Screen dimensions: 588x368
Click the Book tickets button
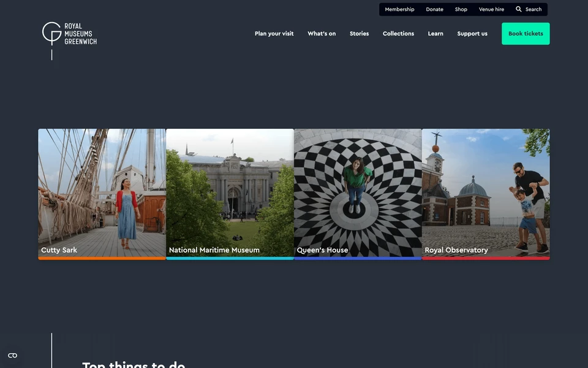coord(526,34)
